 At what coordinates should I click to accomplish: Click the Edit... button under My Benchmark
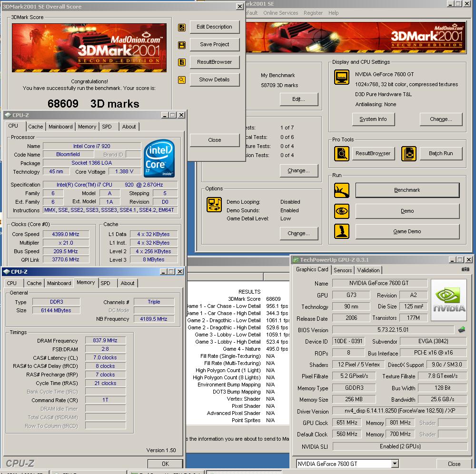[x=299, y=99]
